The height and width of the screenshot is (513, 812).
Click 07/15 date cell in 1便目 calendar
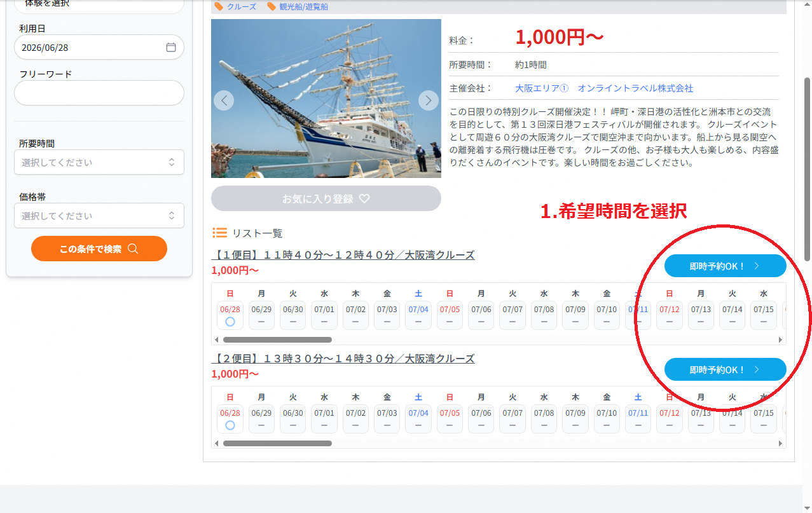pyautogui.click(x=764, y=315)
